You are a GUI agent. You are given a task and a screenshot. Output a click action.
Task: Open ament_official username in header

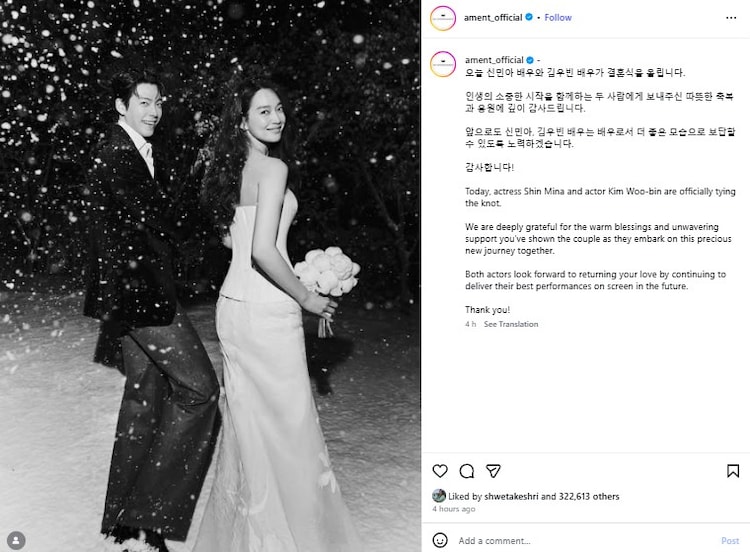tap(493, 18)
